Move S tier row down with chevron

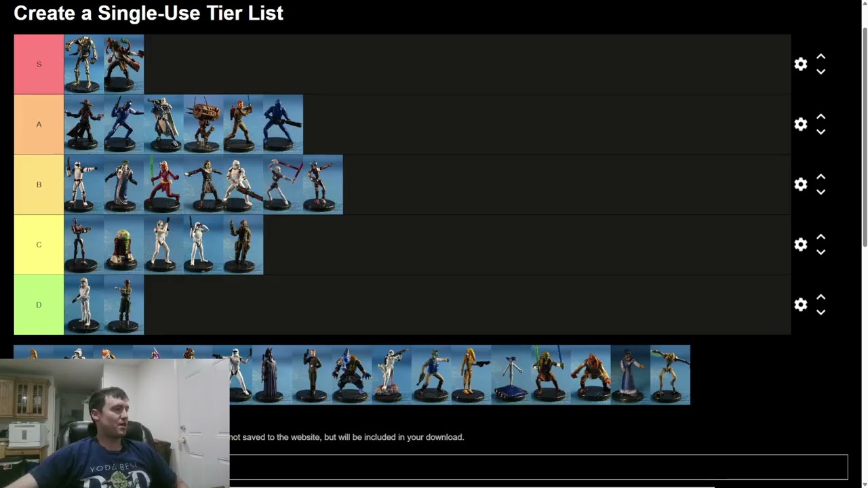821,71
